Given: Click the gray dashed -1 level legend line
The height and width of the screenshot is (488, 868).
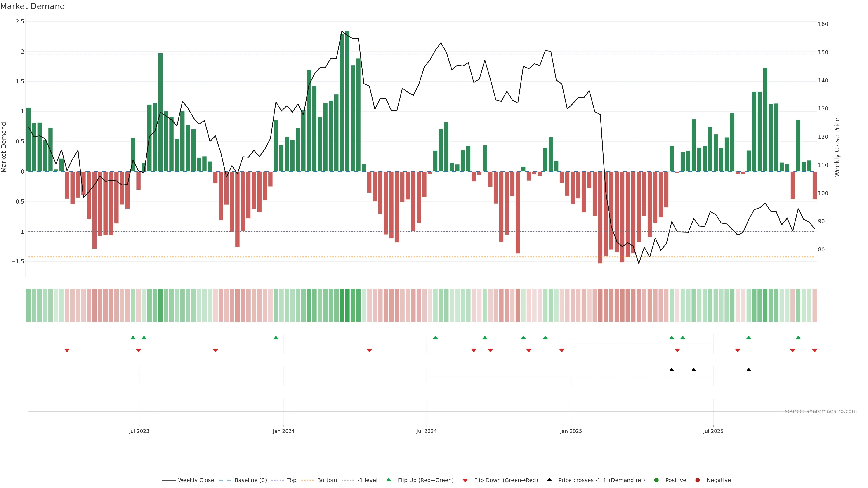Looking at the screenshot, I should (347, 480).
